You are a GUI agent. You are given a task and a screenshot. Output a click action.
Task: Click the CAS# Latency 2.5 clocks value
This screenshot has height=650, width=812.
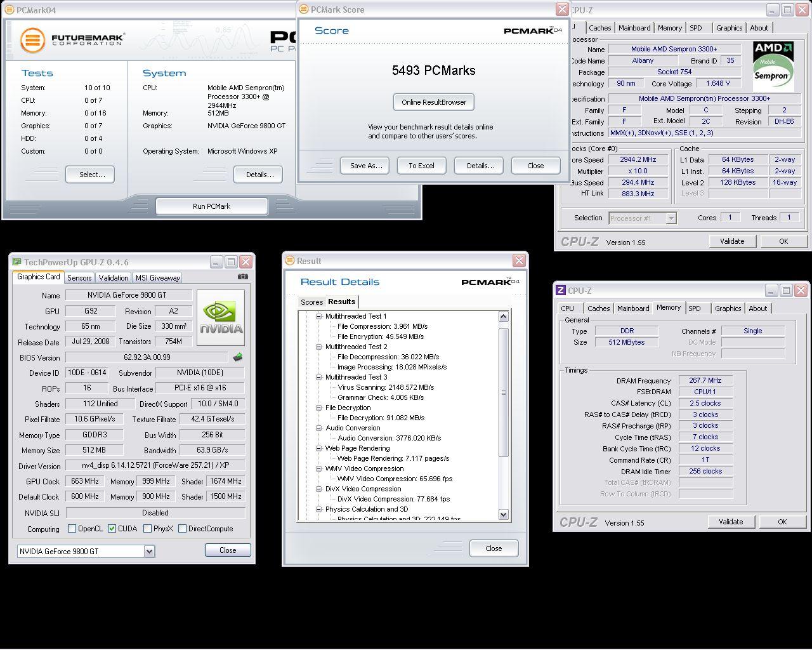click(705, 403)
